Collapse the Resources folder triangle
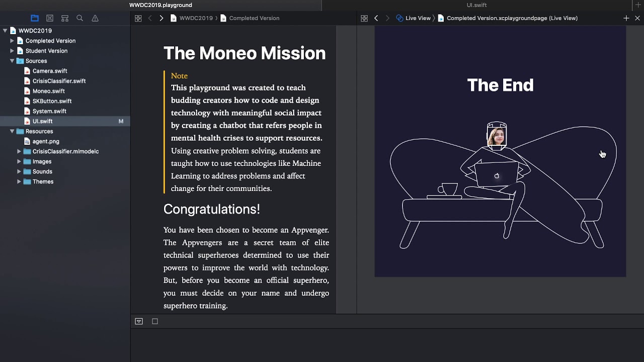 [x=12, y=131]
